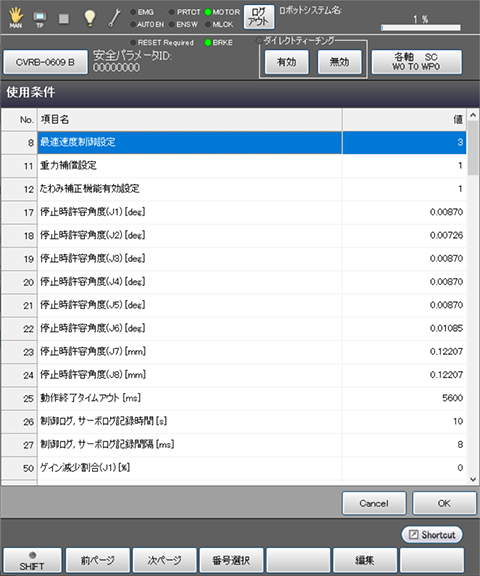Click scrollbar up arrow in table

pos(473,115)
